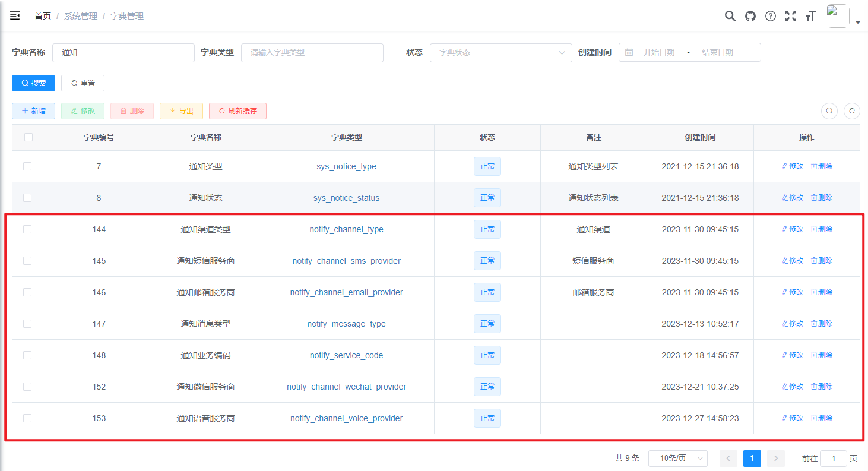
Task: Open the help documentation question icon
Action: point(771,16)
